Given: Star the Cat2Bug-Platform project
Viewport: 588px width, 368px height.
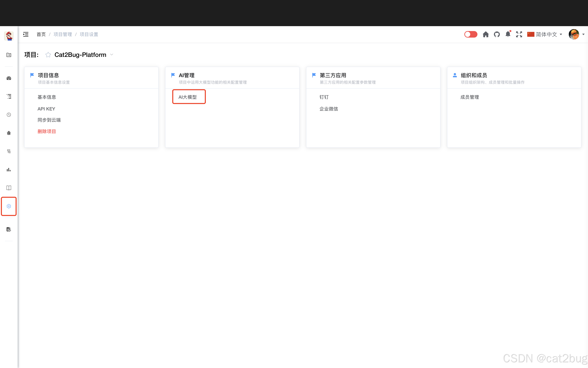Looking at the screenshot, I should point(48,55).
